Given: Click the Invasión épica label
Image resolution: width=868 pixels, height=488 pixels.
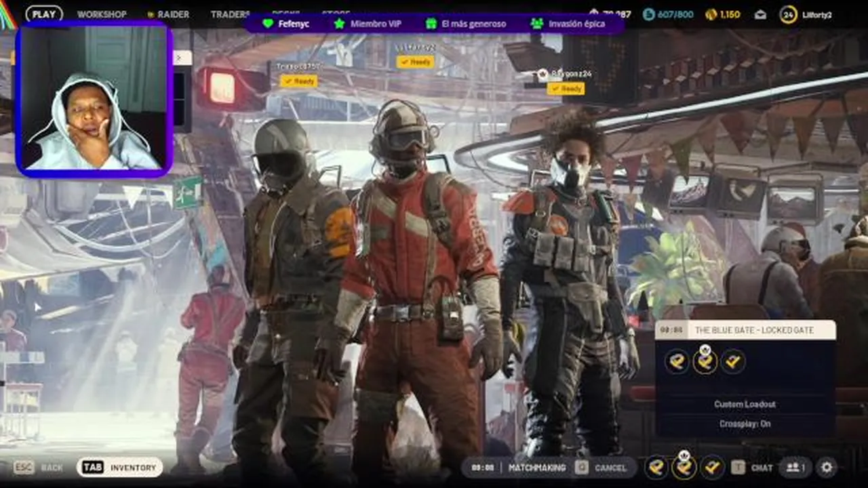Looking at the screenshot, I should click(576, 24).
